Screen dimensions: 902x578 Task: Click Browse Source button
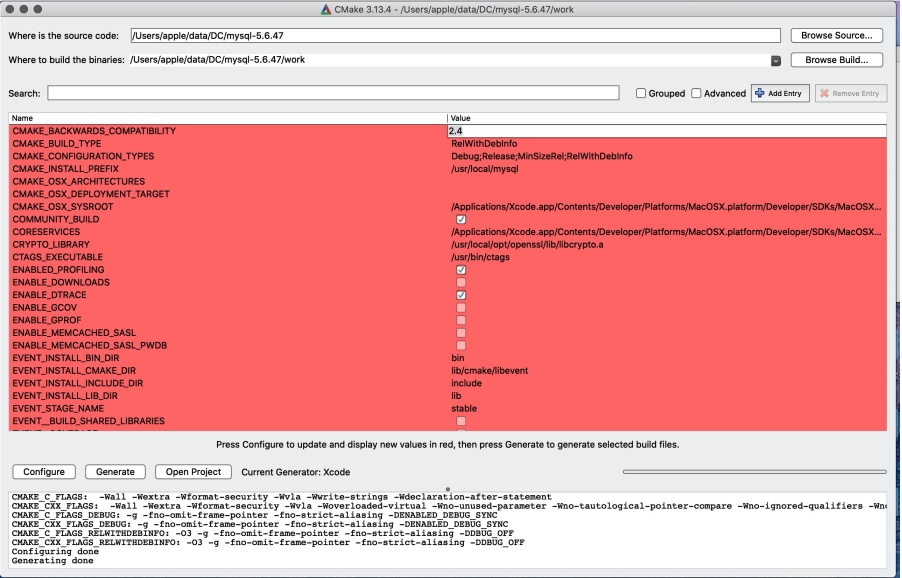point(836,36)
